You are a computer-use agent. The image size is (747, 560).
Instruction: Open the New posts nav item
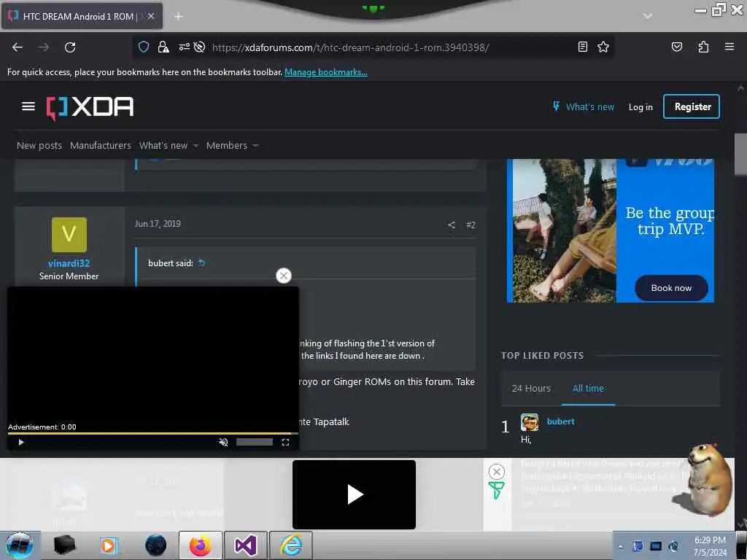(x=39, y=145)
